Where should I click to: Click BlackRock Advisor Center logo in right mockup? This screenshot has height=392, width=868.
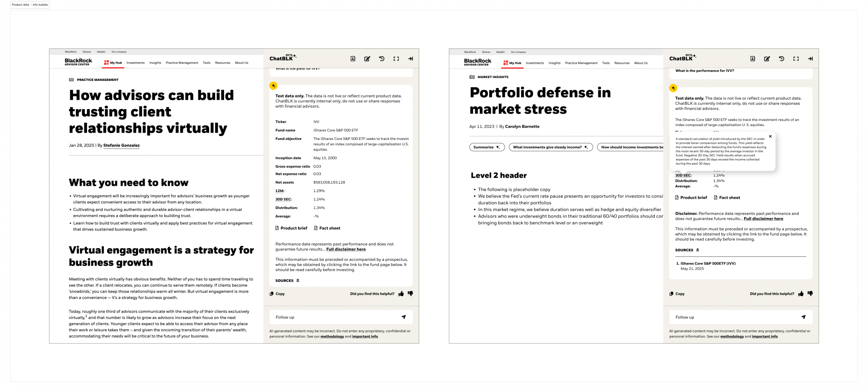click(477, 62)
